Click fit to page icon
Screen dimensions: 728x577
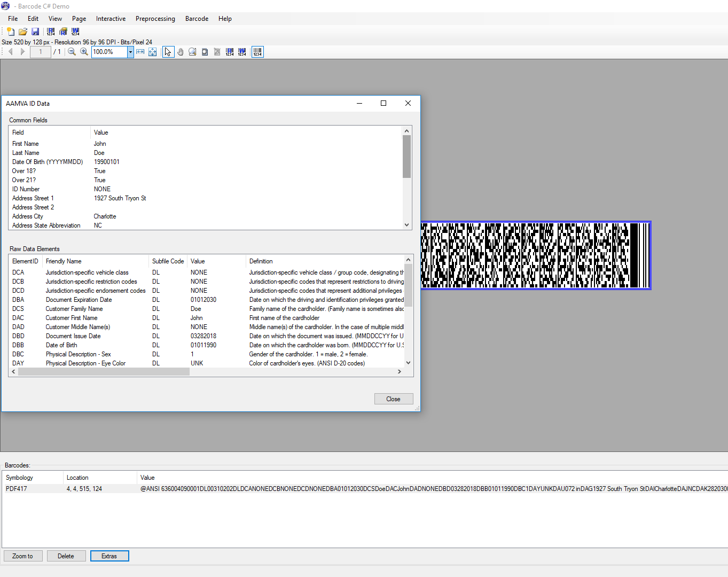click(x=153, y=52)
